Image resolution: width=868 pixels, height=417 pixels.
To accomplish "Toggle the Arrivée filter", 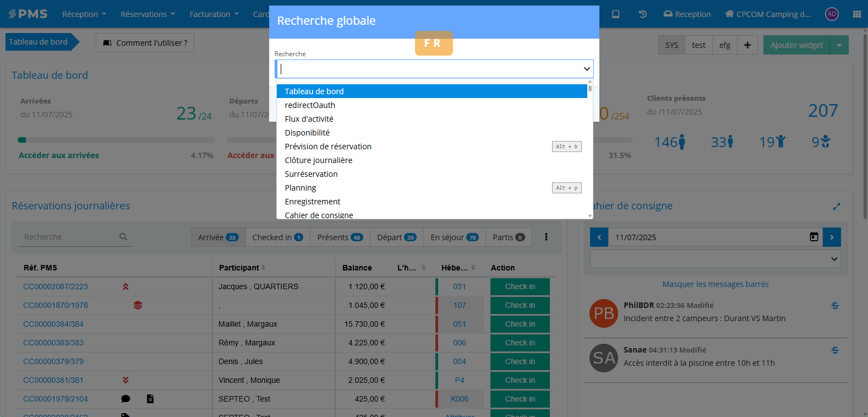I will point(218,237).
